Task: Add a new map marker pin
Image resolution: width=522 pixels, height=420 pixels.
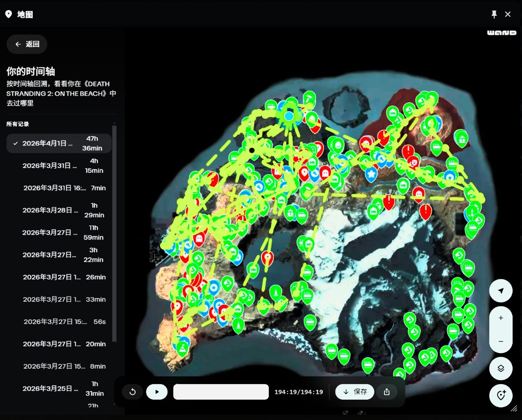Action: (501, 395)
